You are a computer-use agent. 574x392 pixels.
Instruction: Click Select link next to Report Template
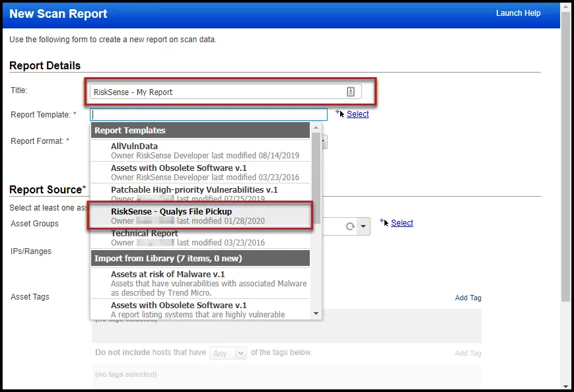point(357,114)
